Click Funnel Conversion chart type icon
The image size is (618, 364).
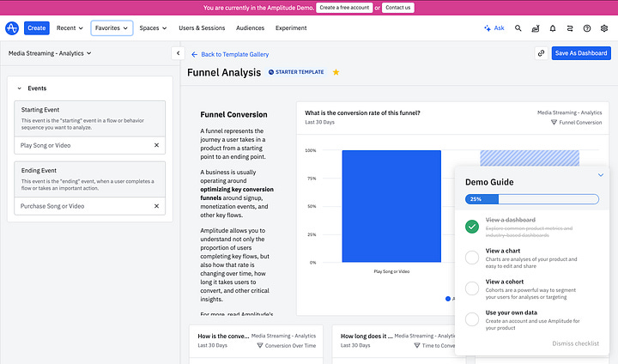(554, 122)
